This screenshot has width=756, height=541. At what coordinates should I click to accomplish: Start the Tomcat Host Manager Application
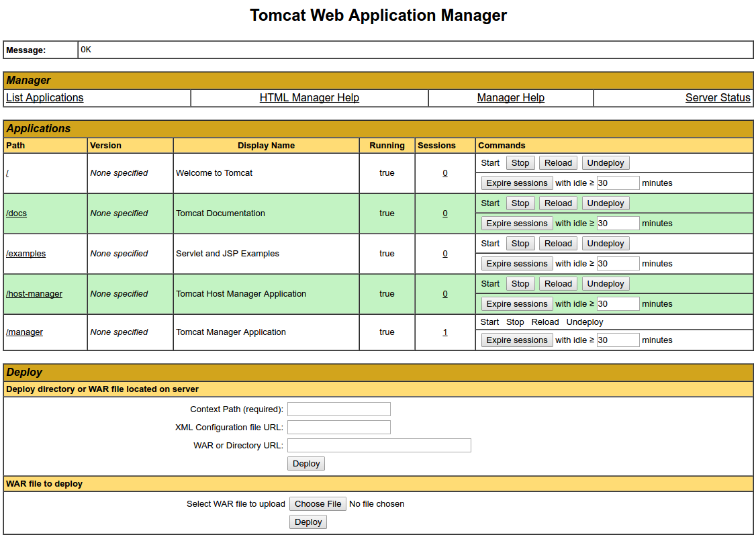coord(490,283)
